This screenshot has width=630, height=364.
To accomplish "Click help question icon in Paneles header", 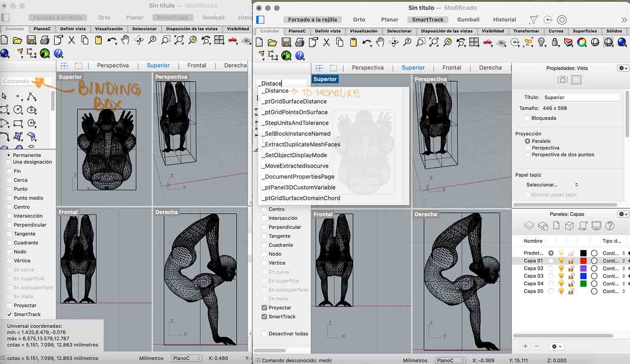I will pos(609,226).
